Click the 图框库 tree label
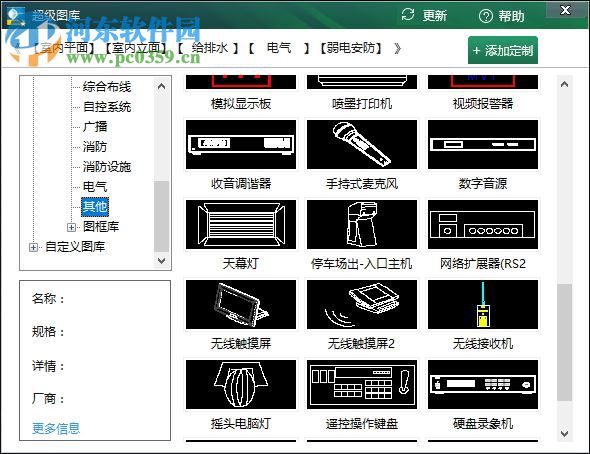The height and width of the screenshot is (454, 590). click(x=101, y=226)
